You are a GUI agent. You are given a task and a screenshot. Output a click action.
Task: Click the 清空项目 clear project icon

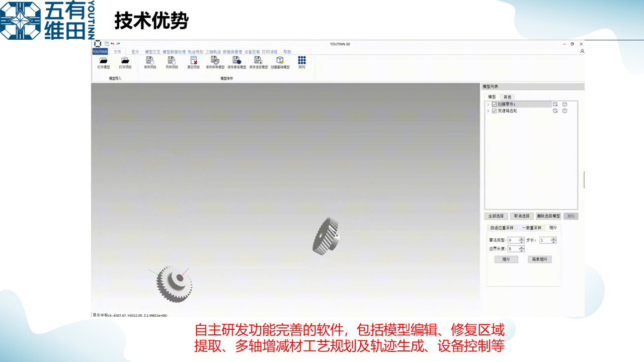coord(193,60)
